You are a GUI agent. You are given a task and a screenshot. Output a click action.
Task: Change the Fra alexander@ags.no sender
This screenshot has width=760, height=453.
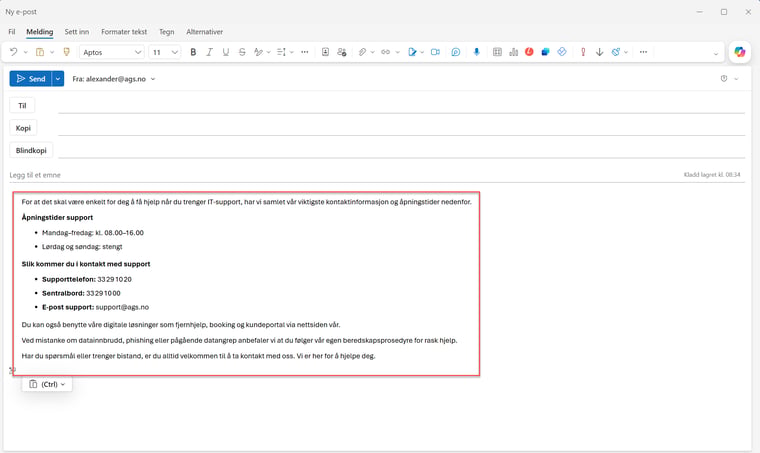[114, 78]
